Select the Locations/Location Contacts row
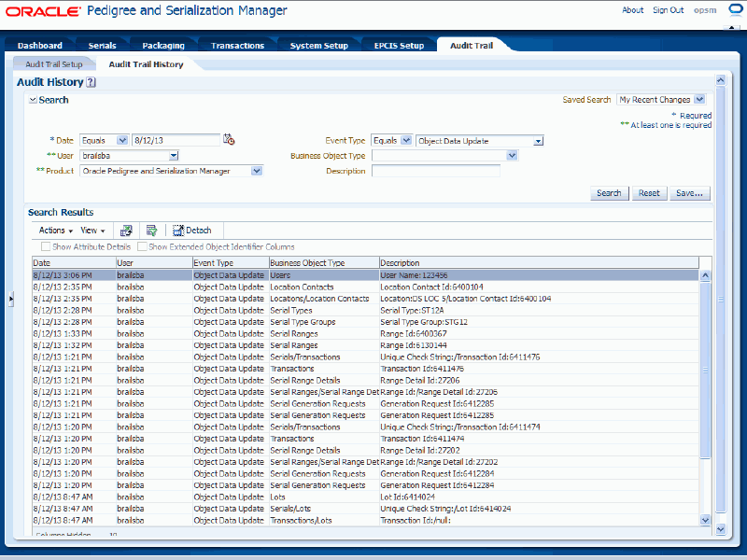 click(x=365, y=299)
